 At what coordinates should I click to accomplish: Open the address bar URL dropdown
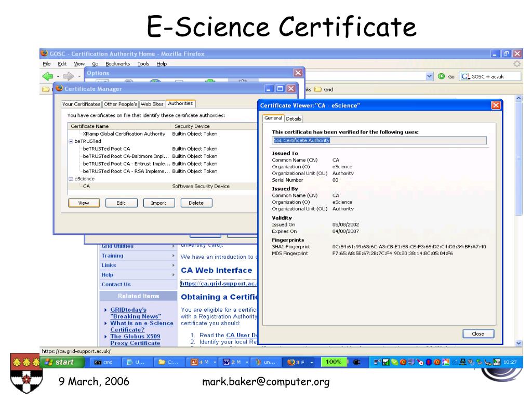click(429, 76)
